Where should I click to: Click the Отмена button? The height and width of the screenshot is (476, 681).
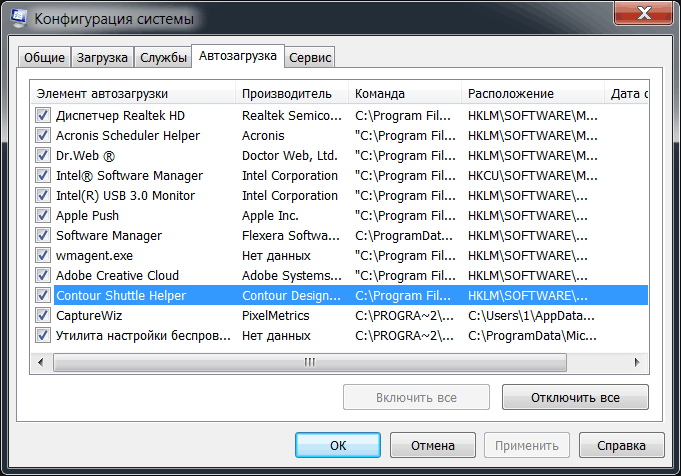433,445
